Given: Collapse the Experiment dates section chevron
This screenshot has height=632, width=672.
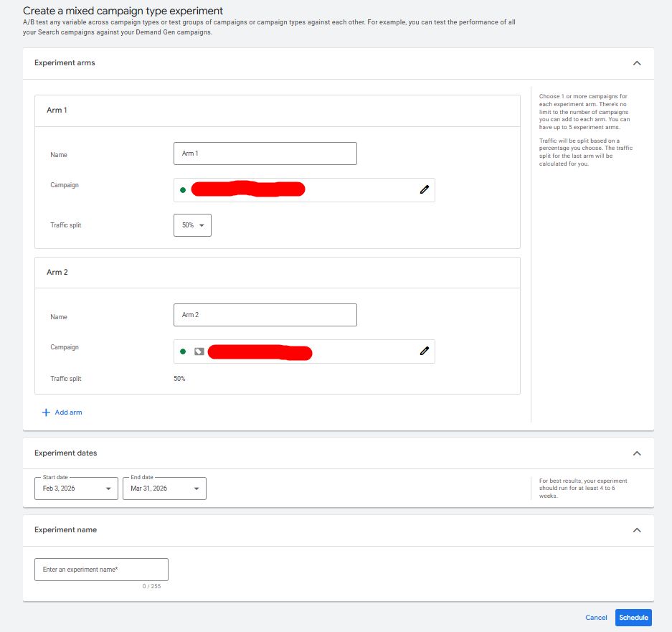Looking at the screenshot, I should point(636,453).
